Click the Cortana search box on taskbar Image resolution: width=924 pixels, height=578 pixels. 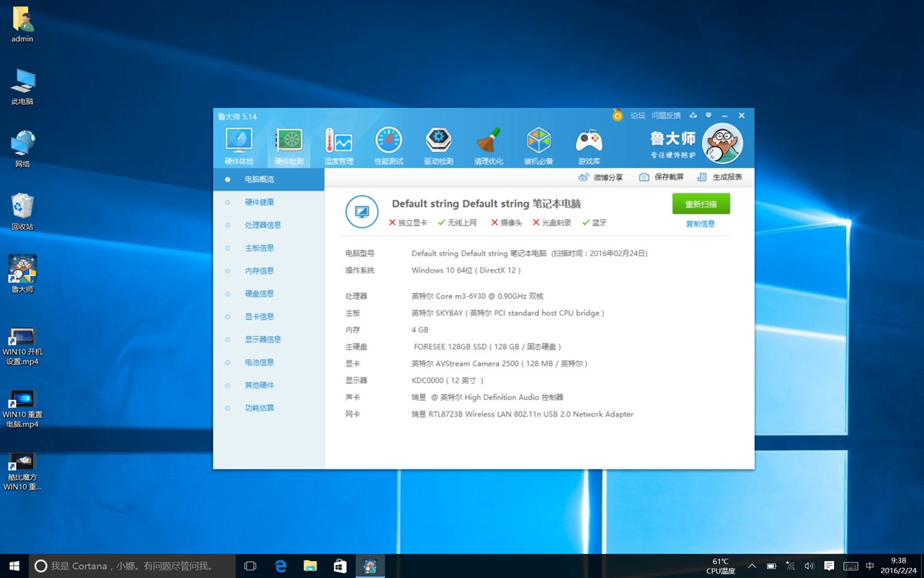coord(131,566)
